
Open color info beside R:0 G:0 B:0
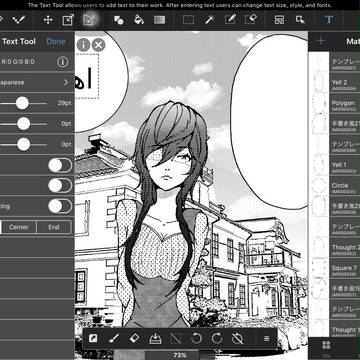point(63,62)
